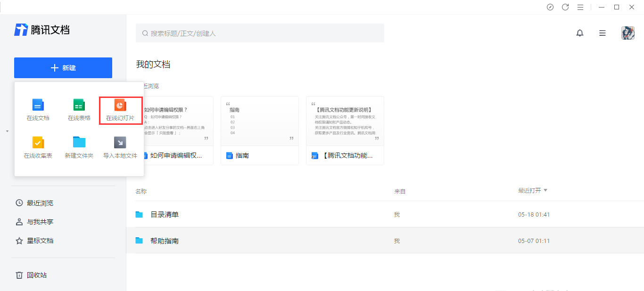Click the search box for titles

(260, 33)
